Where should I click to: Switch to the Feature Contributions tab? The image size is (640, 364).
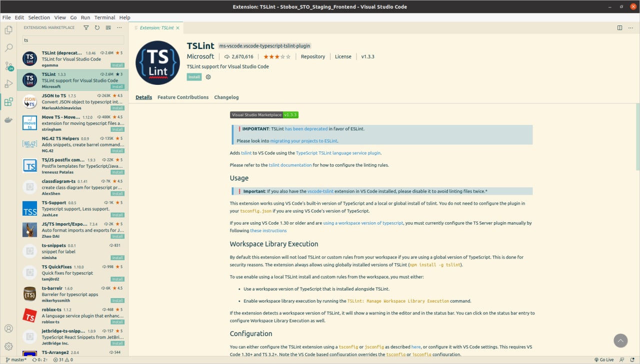[183, 97]
